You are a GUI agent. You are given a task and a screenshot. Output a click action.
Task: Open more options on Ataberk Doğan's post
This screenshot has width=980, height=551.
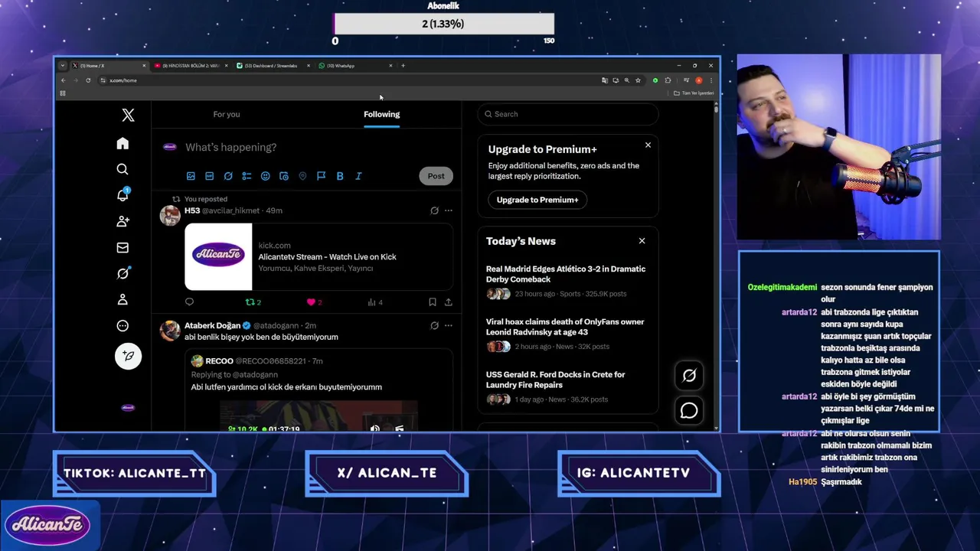[x=449, y=325]
